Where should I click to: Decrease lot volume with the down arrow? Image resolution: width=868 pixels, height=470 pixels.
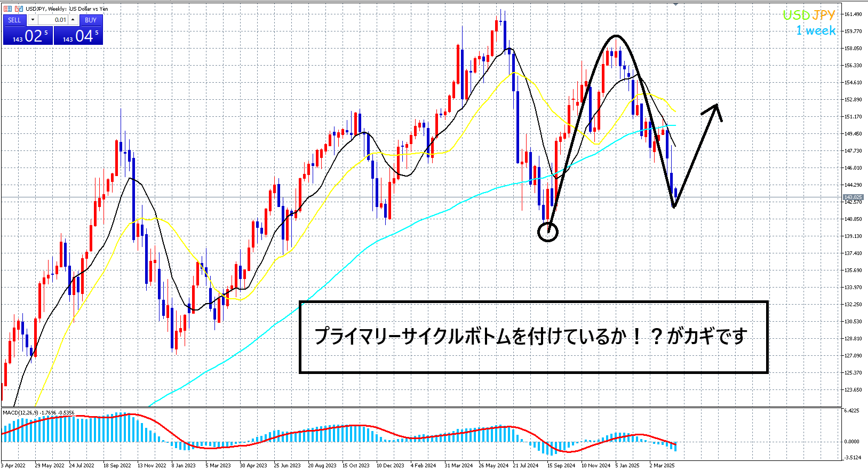33,20
